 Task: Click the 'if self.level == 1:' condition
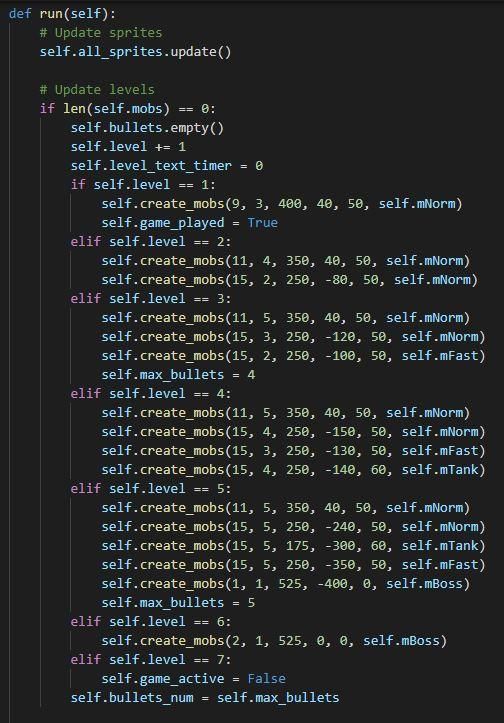click(143, 184)
